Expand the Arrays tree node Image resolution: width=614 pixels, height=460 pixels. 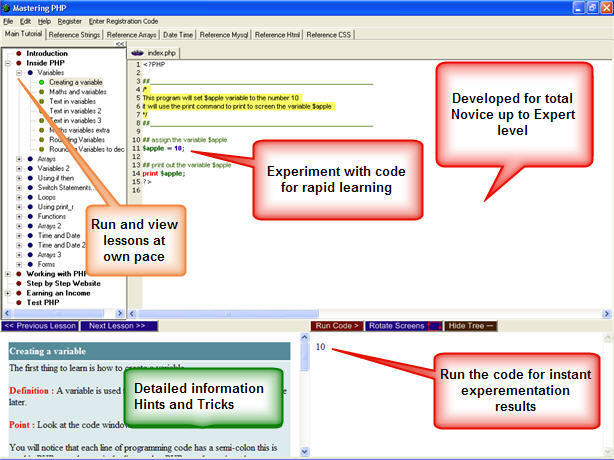pos(19,159)
